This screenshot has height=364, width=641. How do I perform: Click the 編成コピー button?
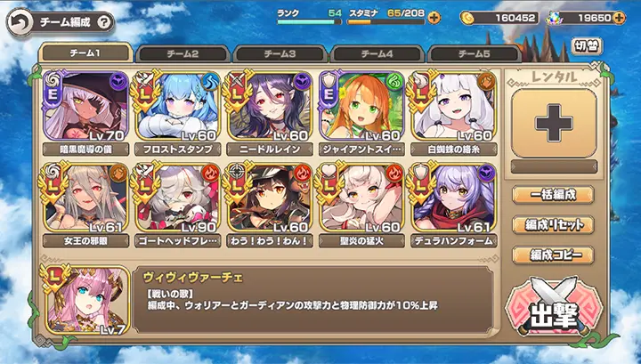pyautogui.click(x=553, y=255)
